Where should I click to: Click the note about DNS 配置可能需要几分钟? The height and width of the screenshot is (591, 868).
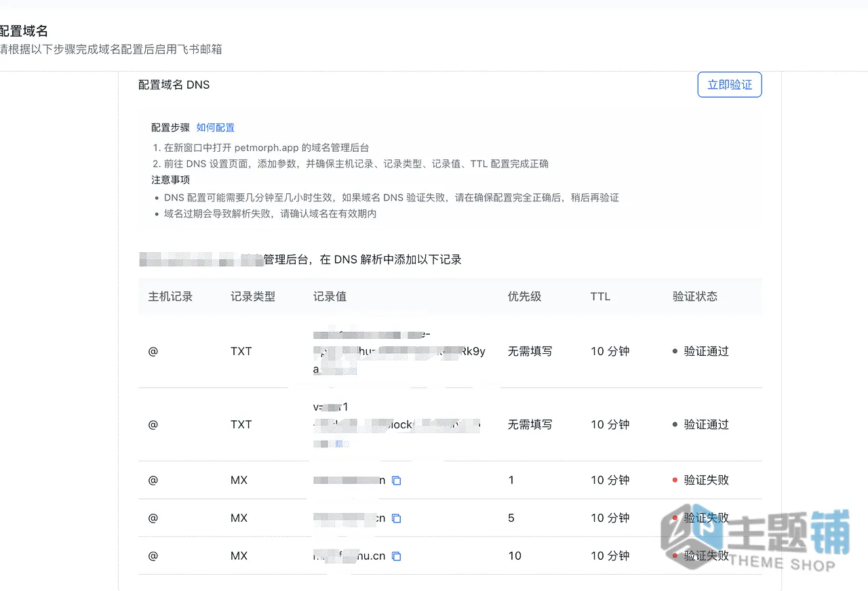(x=391, y=198)
